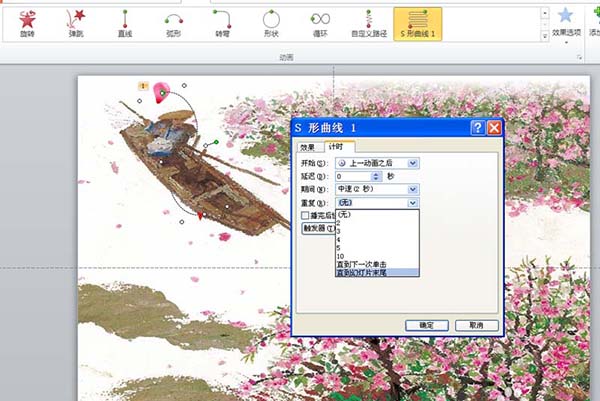The width and height of the screenshot is (600, 401).
Task: Switch to the 效果 tab
Action: pyautogui.click(x=307, y=147)
